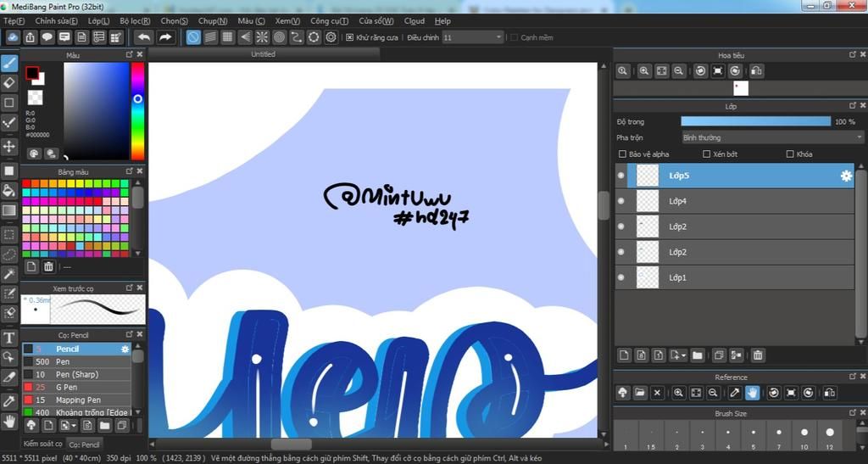Open the Tệp(F) menu
Image resolution: width=868 pixels, height=464 pixels.
coord(14,21)
